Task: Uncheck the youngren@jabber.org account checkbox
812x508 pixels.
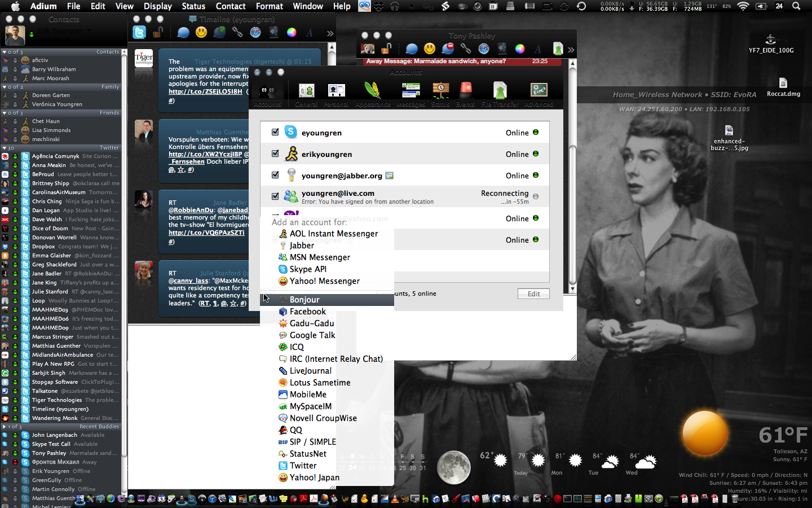Action: pos(275,175)
